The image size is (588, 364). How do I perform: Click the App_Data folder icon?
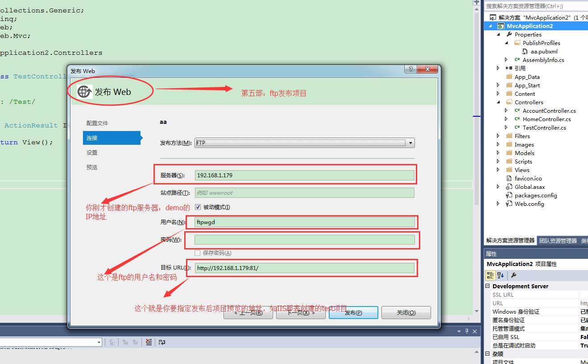click(x=509, y=77)
